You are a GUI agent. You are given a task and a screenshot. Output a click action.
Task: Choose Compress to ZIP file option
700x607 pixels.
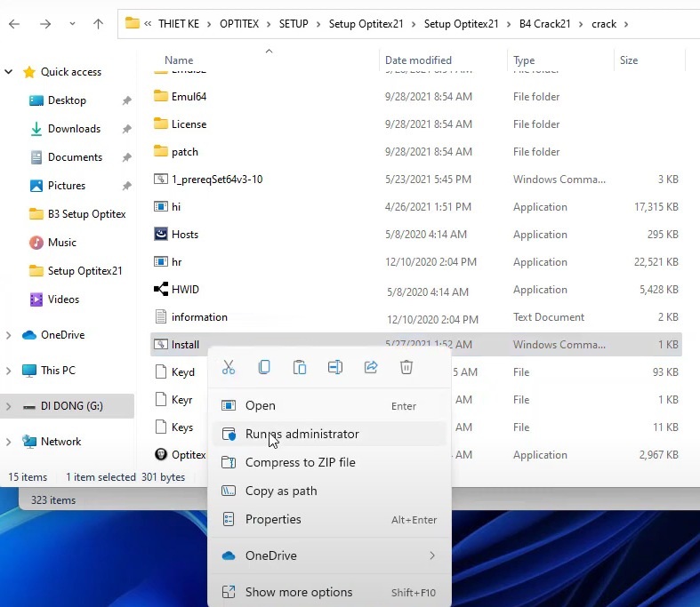click(x=300, y=462)
